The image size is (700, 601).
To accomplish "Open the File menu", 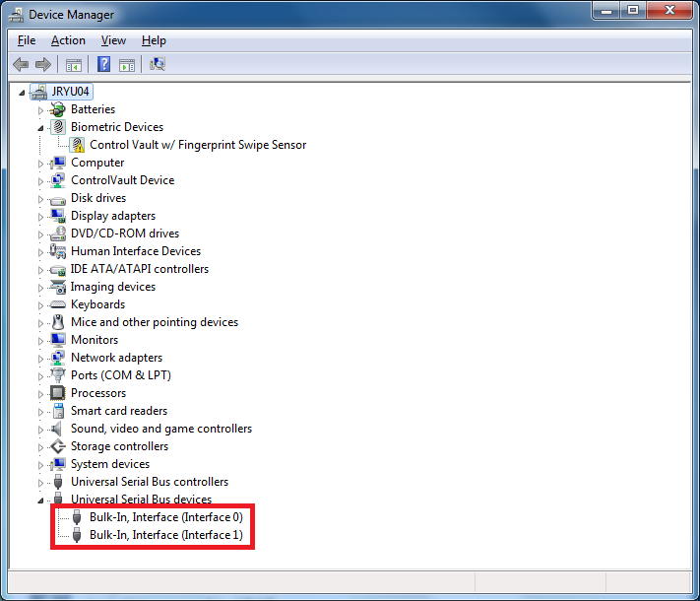I will tap(27, 40).
